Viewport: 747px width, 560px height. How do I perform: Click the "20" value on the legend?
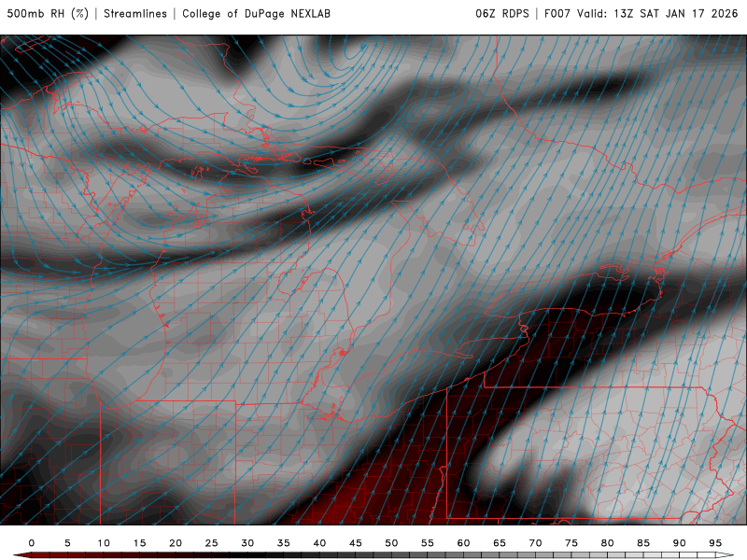(x=176, y=543)
